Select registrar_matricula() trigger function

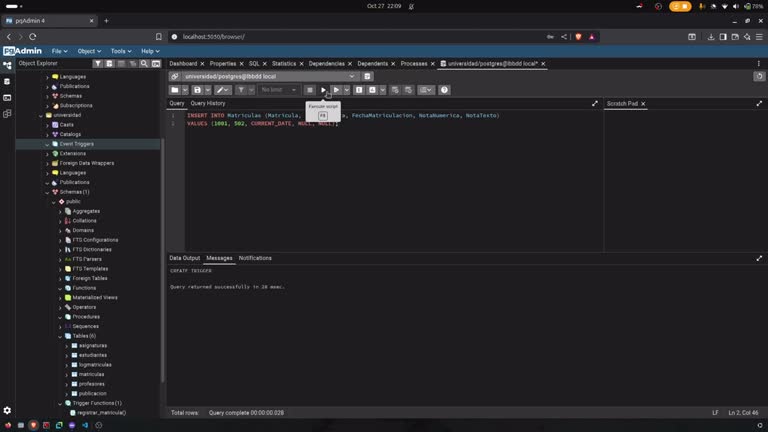[101, 413]
